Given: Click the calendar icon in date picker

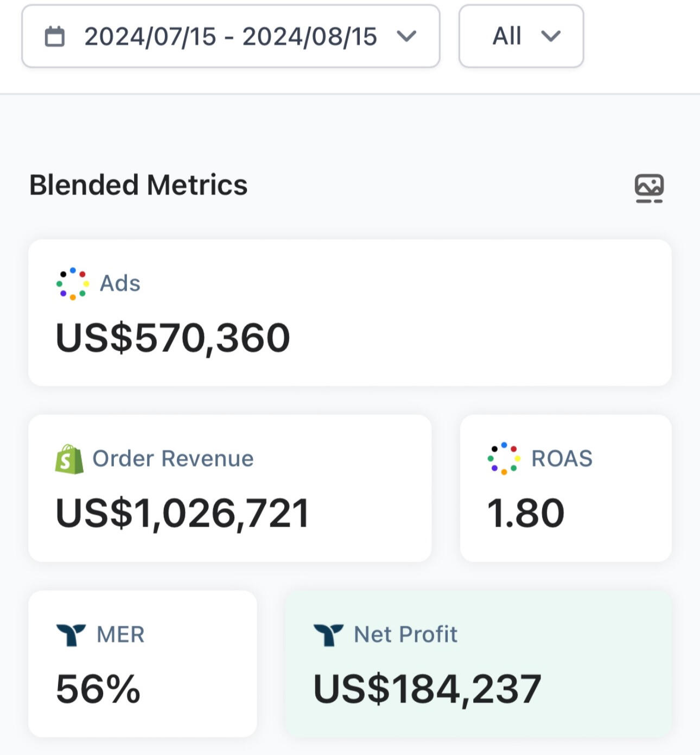Looking at the screenshot, I should [x=54, y=36].
